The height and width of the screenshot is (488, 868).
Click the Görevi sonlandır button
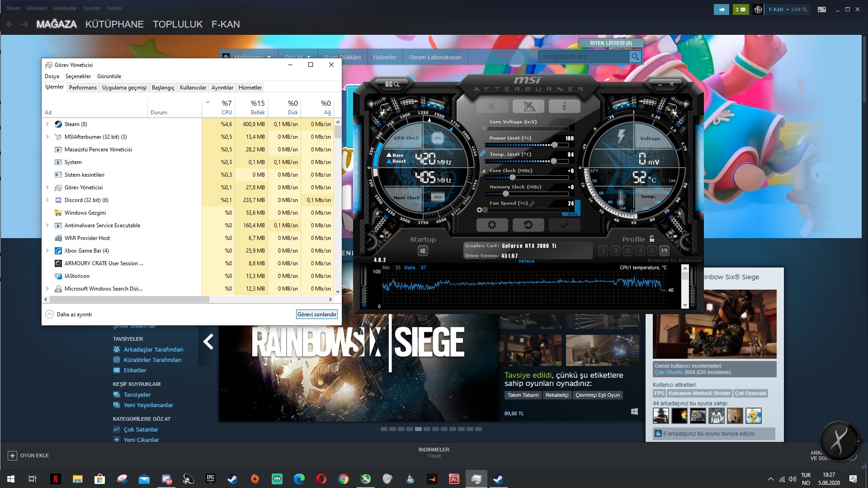(x=317, y=314)
